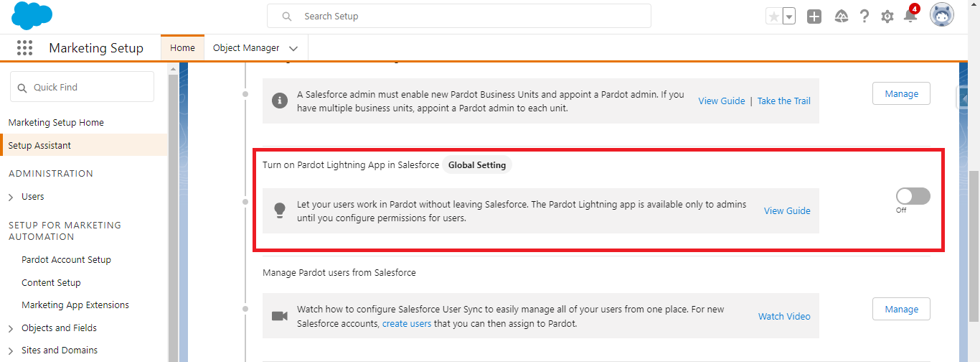The image size is (980, 362).
Task: Select Pardot Account Setup in sidebar
Action: tap(66, 259)
